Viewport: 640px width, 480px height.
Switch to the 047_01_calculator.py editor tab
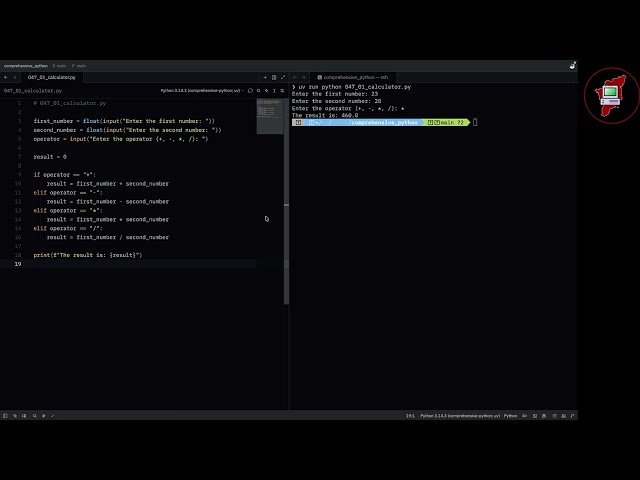[x=51, y=77]
